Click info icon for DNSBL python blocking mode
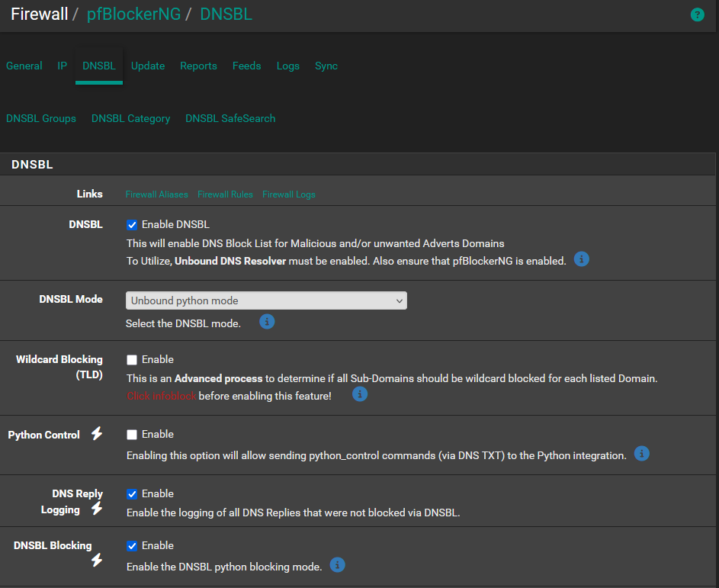The width and height of the screenshot is (719, 588). tap(337, 565)
